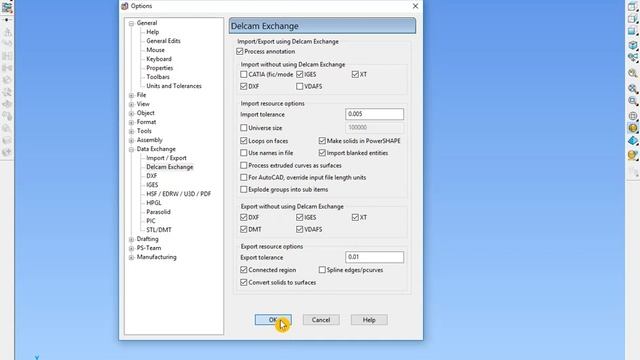Uncheck XT under Export without using Delcam Exchange
The image size is (640, 360).
point(355,218)
